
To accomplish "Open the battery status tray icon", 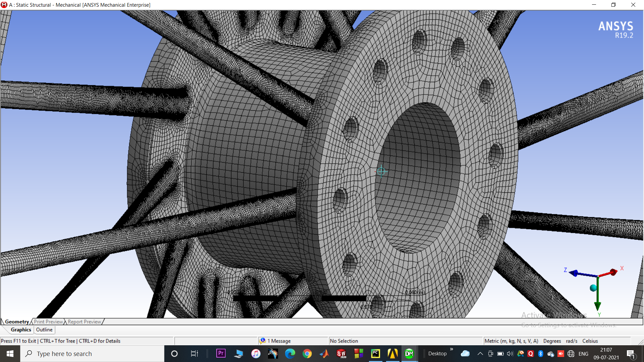I will click(500, 354).
